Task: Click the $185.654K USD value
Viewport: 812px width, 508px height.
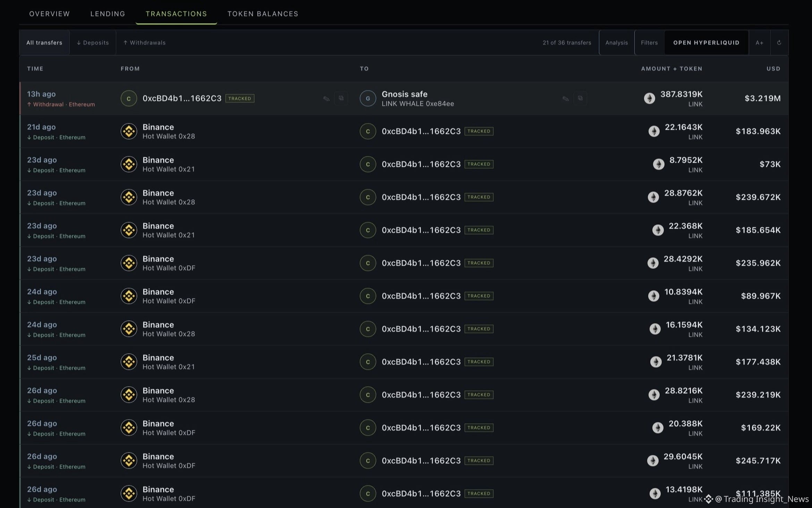Action: tap(758, 230)
